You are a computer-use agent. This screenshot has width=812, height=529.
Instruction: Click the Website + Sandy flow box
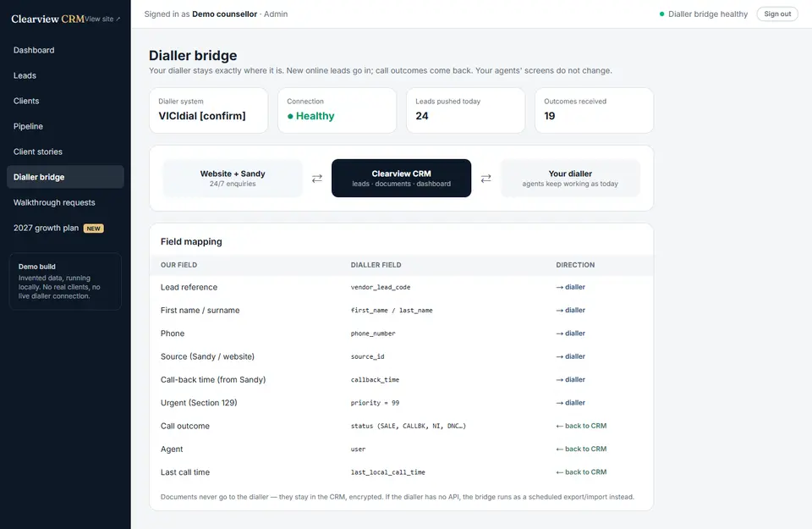(x=233, y=179)
